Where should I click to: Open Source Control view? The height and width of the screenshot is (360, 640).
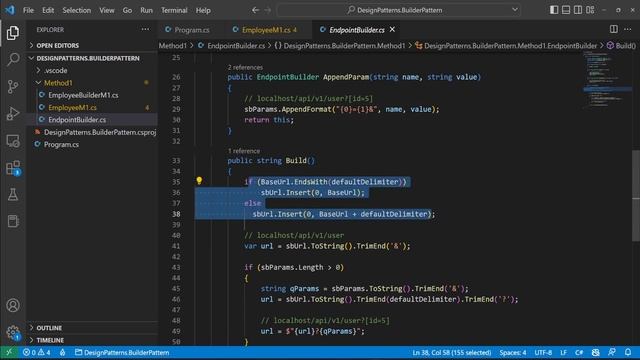[13, 87]
